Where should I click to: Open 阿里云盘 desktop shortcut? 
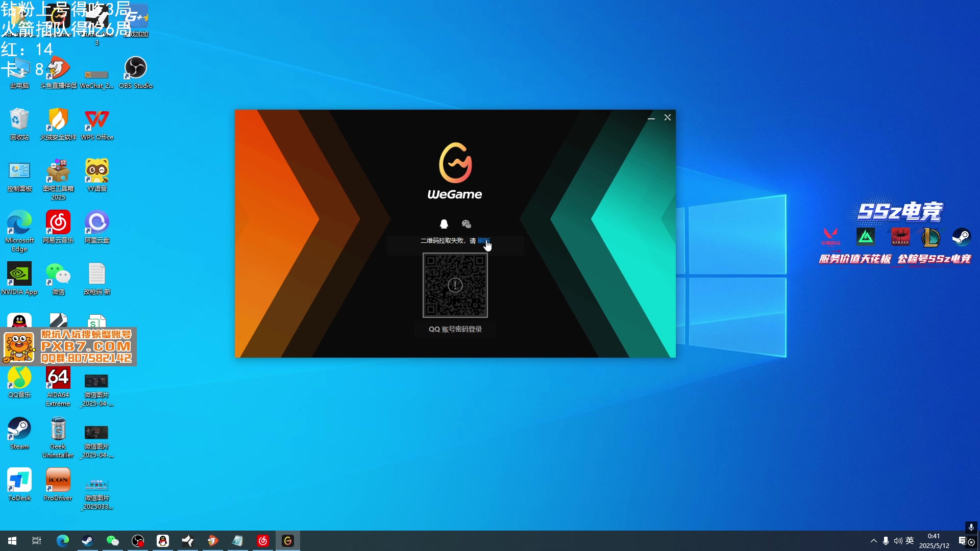[97, 227]
